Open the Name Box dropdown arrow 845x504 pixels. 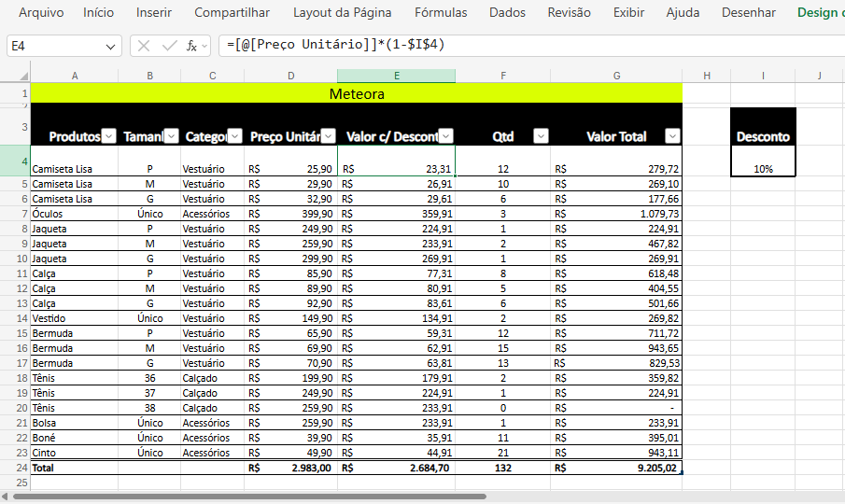coord(110,47)
